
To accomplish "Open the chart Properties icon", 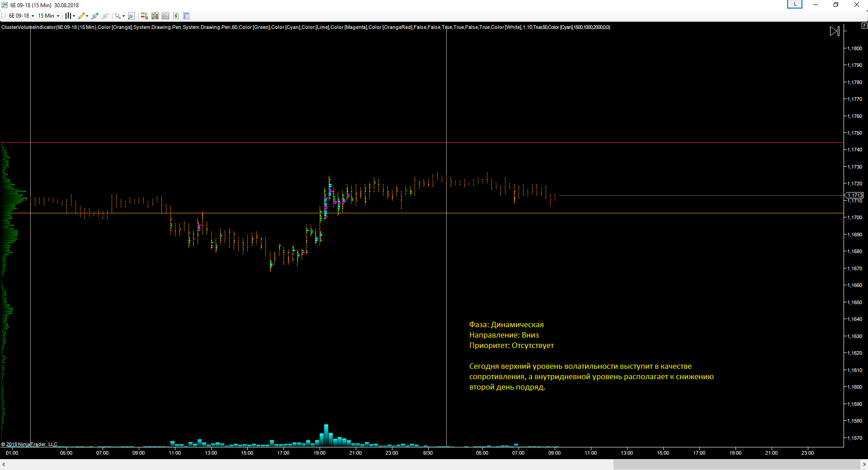I will 186,16.
